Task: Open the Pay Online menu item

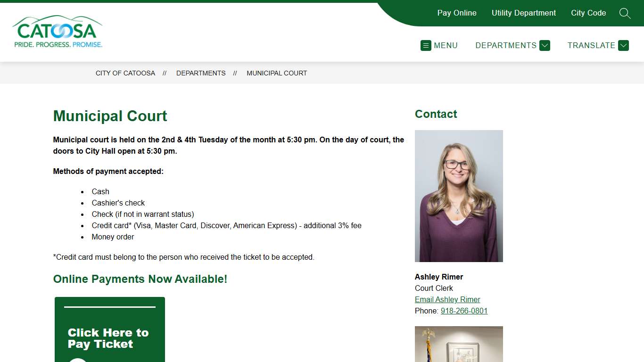Action: point(457,13)
